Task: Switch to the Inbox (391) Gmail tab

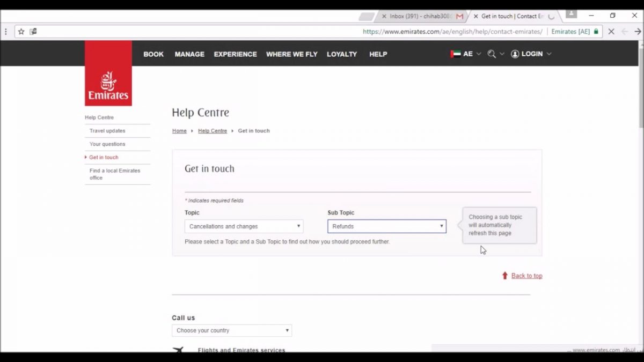Action: [421, 16]
